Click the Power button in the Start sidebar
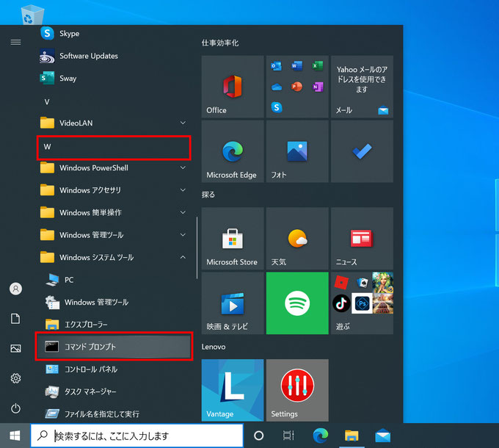The height and width of the screenshot is (448, 499). pyautogui.click(x=15, y=408)
